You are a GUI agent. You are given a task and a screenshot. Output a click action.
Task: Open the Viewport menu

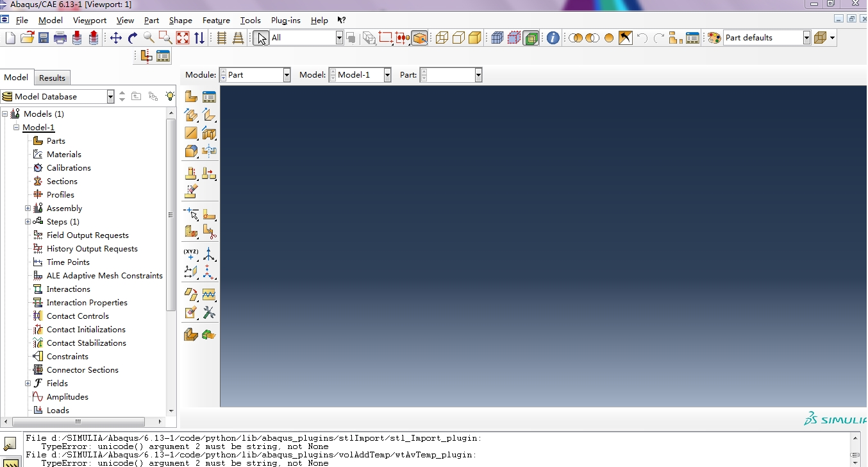pos(90,21)
